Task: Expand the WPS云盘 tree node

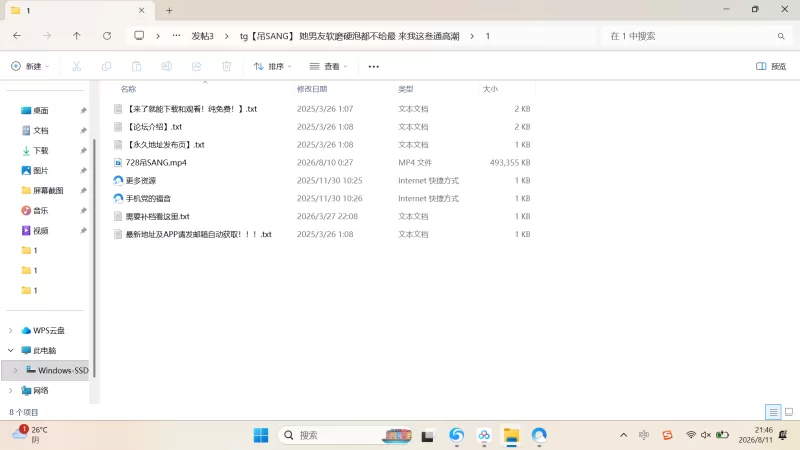Action: coord(11,331)
